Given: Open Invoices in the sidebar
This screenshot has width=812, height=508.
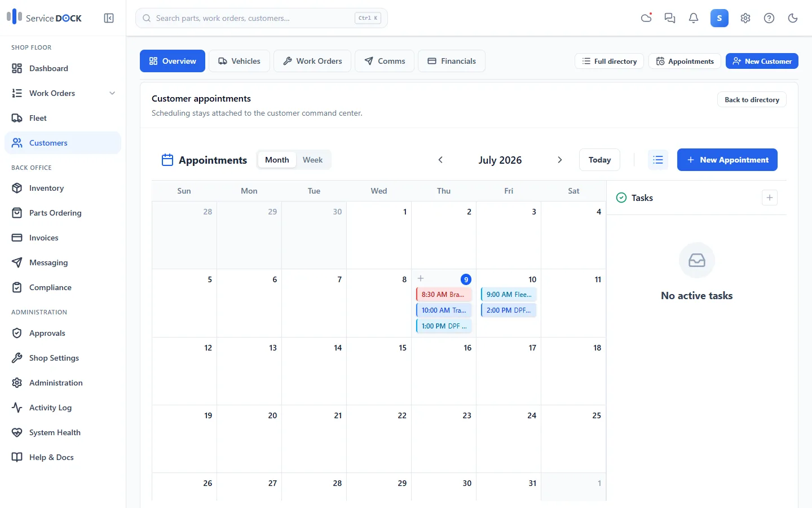Looking at the screenshot, I should (x=63, y=238).
